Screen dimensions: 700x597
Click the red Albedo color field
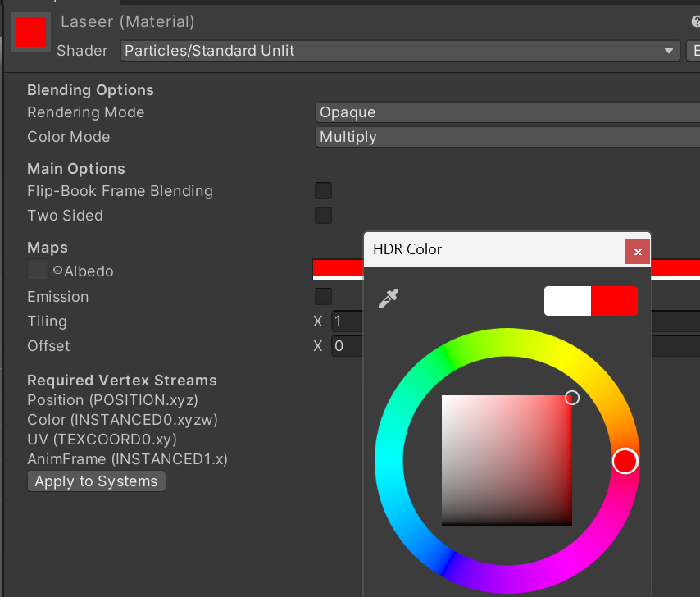click(338, 269)
